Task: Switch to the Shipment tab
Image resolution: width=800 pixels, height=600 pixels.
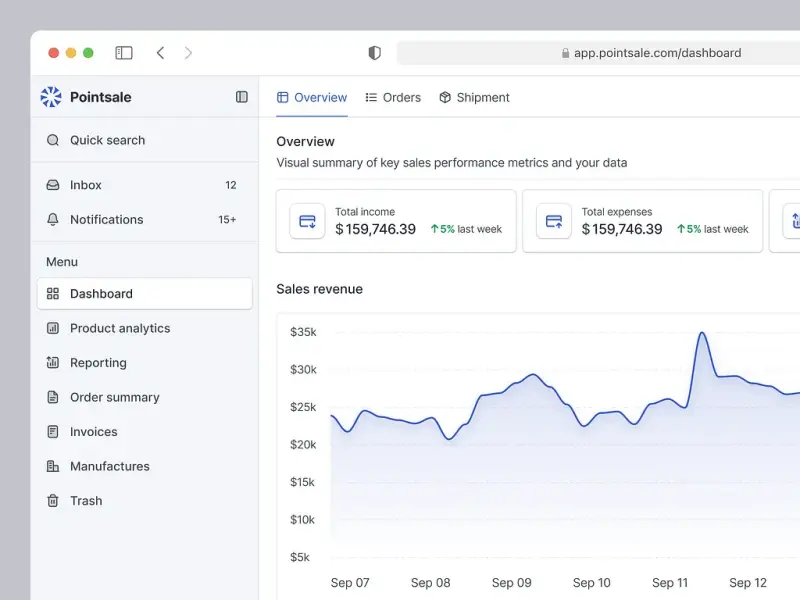Action: (x=474, y=97)
